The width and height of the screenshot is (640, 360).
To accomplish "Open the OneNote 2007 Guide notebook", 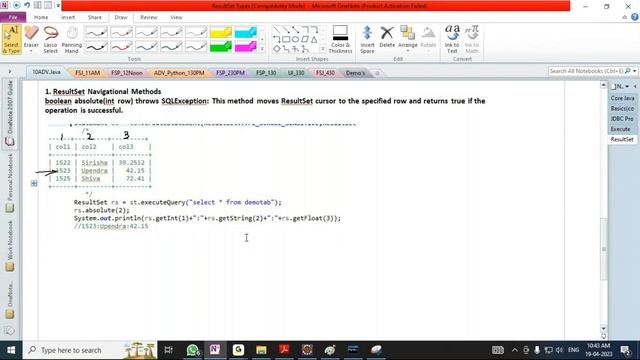I will point(10,113).
